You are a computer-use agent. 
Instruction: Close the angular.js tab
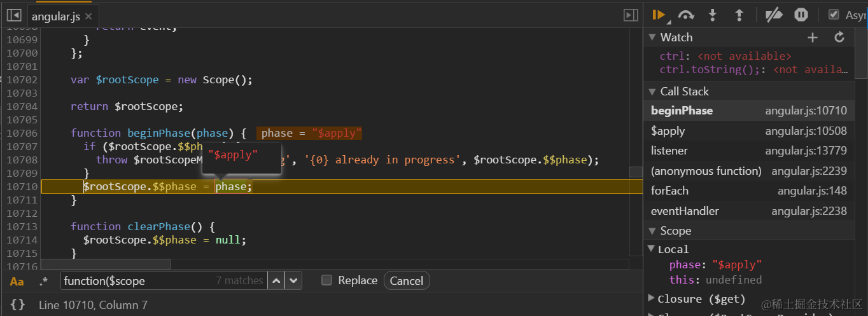point(88,17)
